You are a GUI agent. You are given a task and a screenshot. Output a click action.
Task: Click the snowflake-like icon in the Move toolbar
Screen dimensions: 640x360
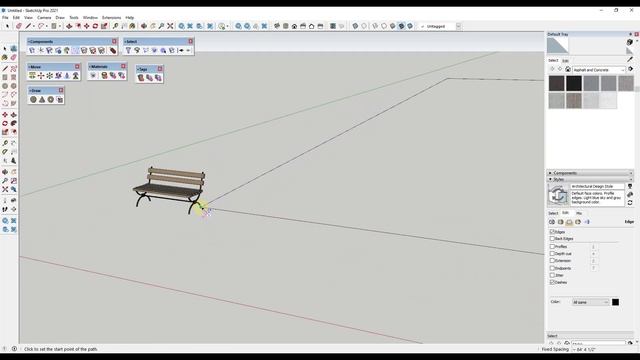point(49,76)
